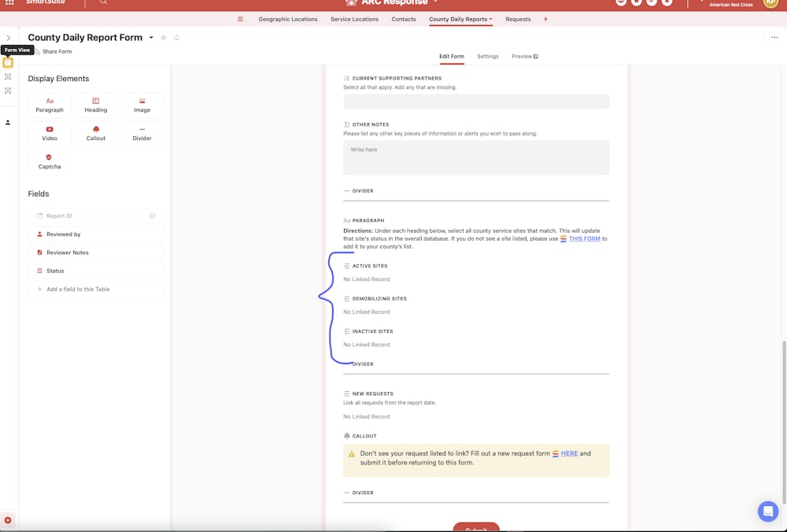
Task: Switch to the Settings tab
Action: coord(488,56)
